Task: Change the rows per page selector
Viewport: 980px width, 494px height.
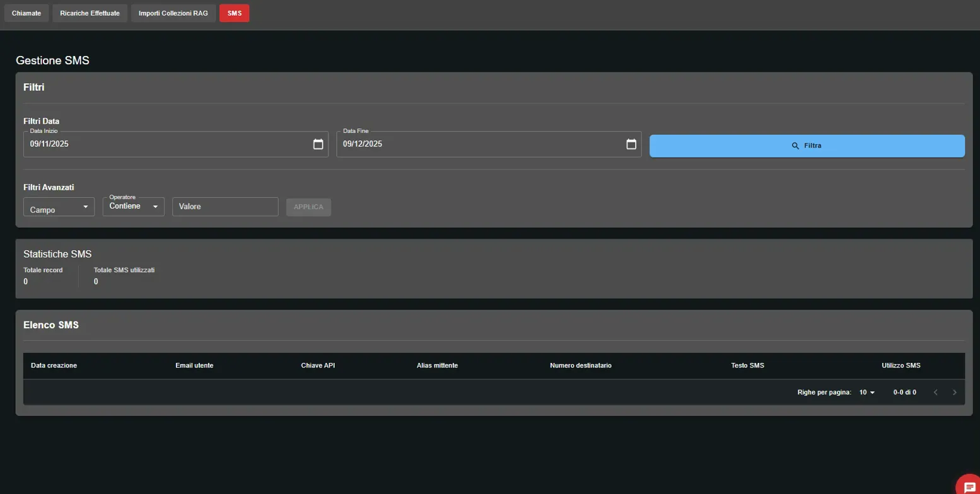Action: pyautogui.click(x=867, y=393)
